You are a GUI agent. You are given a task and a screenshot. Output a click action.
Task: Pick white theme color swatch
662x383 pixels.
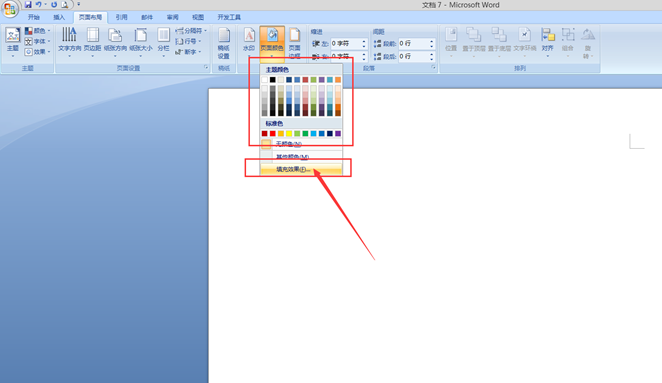pos(264,80)
